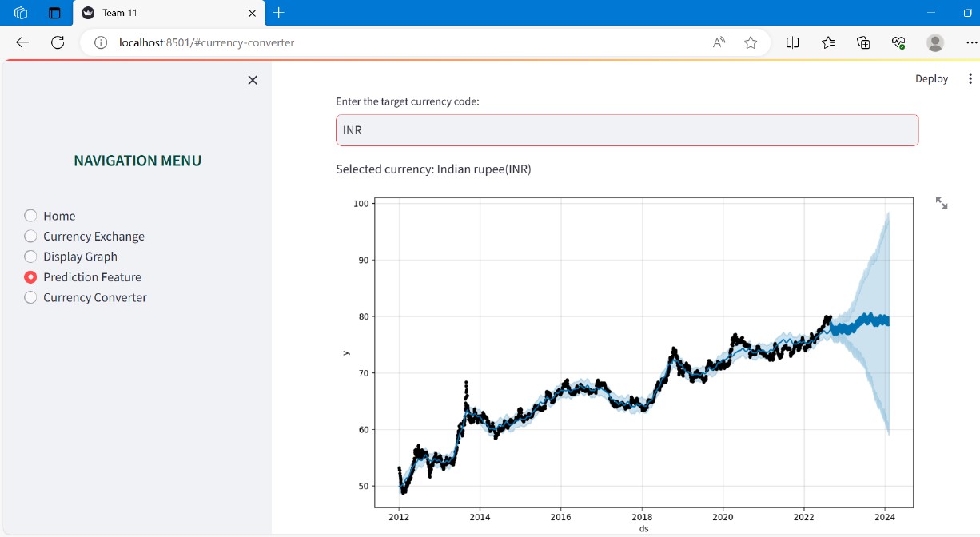Open the Streamlit app options menu

pos(970,78)
